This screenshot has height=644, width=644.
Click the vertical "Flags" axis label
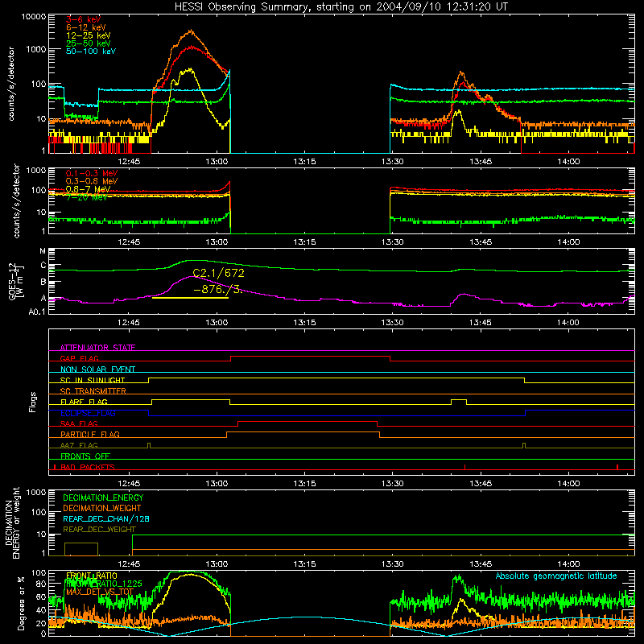pyautogui.click(x=32, y=402)
